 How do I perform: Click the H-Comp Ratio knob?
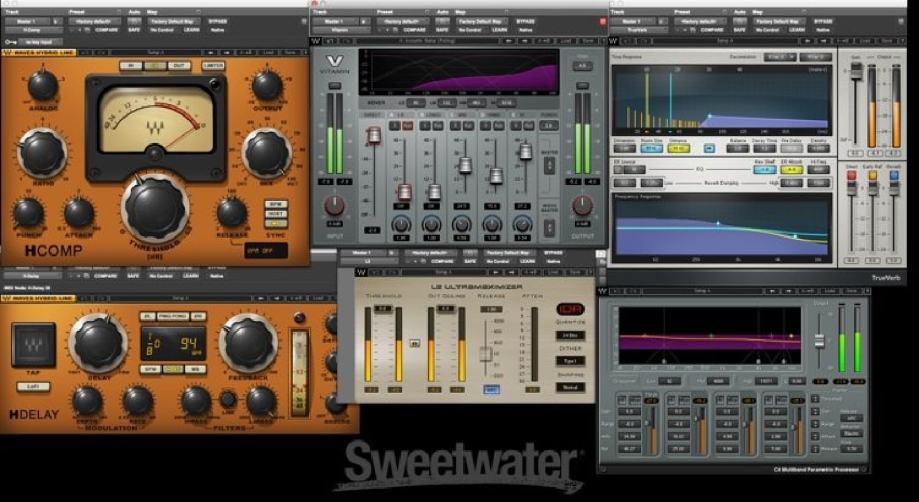pos(42,153)
